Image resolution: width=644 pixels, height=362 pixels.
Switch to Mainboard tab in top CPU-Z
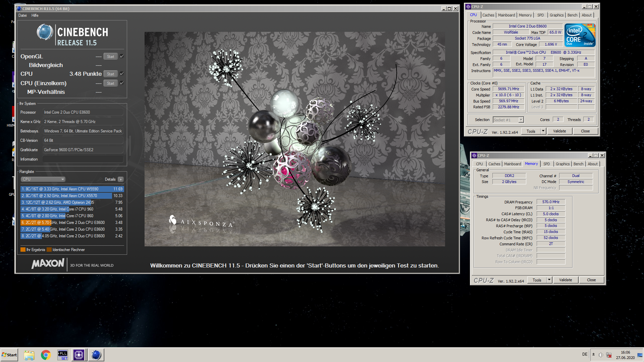pyautogui.click(x=506, y=15)
